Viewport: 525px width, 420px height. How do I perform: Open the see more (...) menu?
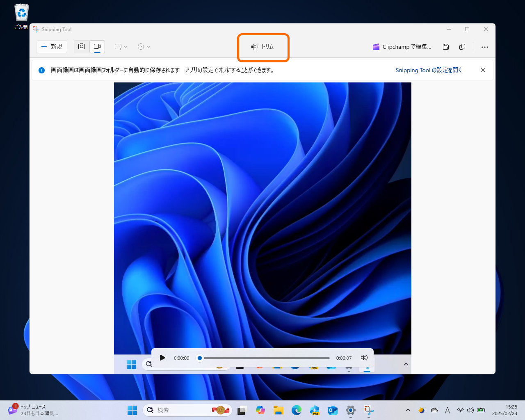(x=485, y=47)
